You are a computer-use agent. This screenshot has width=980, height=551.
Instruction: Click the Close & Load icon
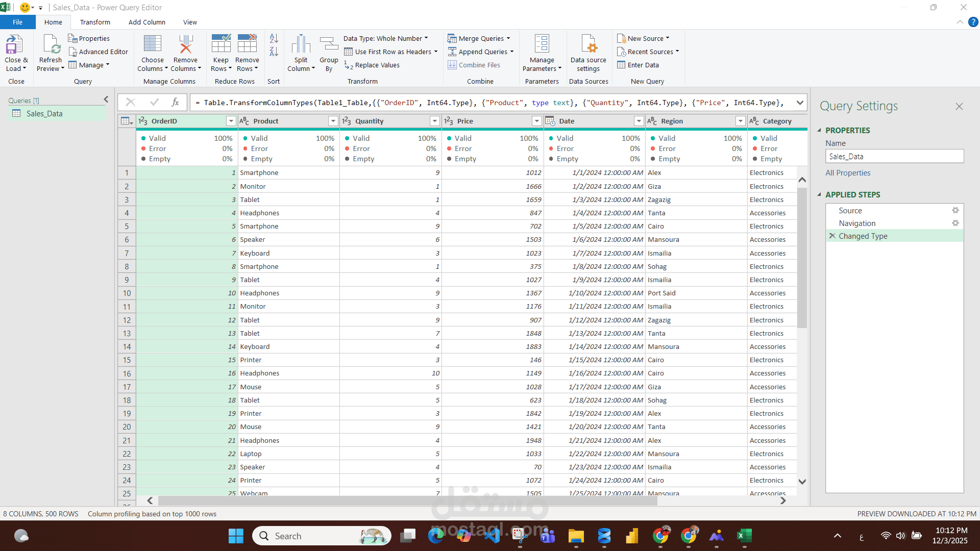pyautogui.click(x=14, y=45)
